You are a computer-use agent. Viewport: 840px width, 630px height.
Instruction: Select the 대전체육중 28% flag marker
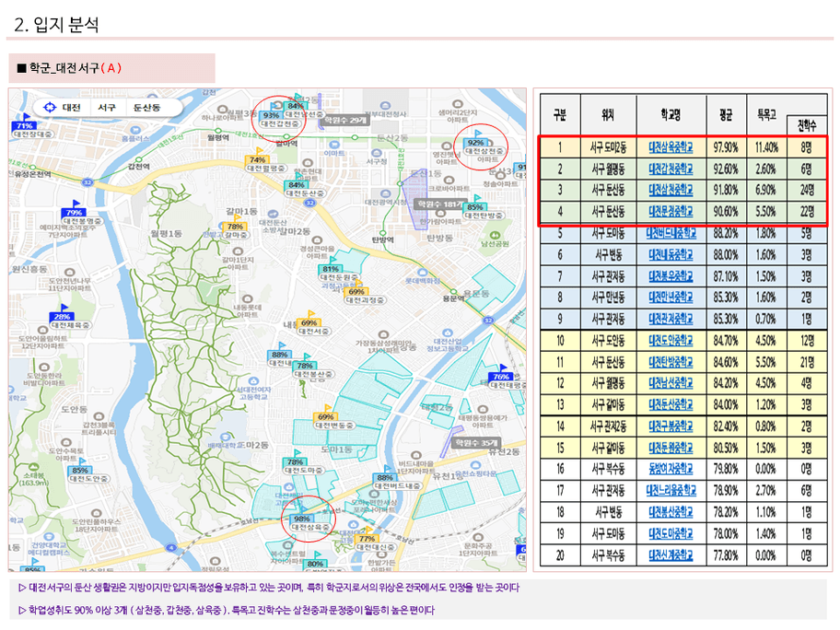point(62,317)
